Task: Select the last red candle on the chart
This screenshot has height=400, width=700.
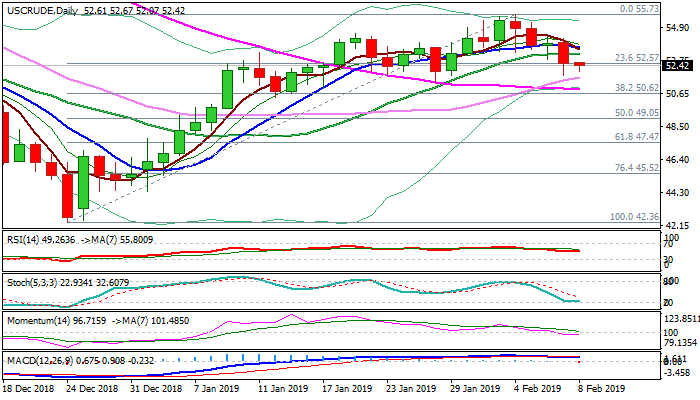Action: (x=580, y=65)
